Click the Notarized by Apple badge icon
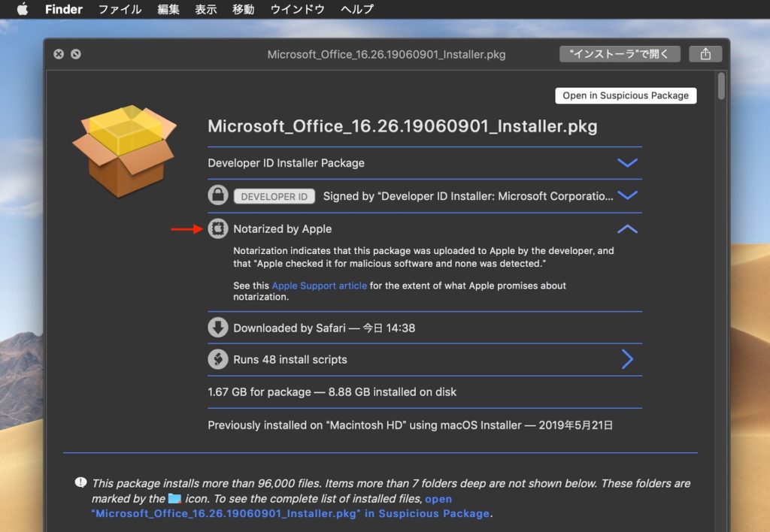Screen dimensions: 770x532 tap(217, 228)
